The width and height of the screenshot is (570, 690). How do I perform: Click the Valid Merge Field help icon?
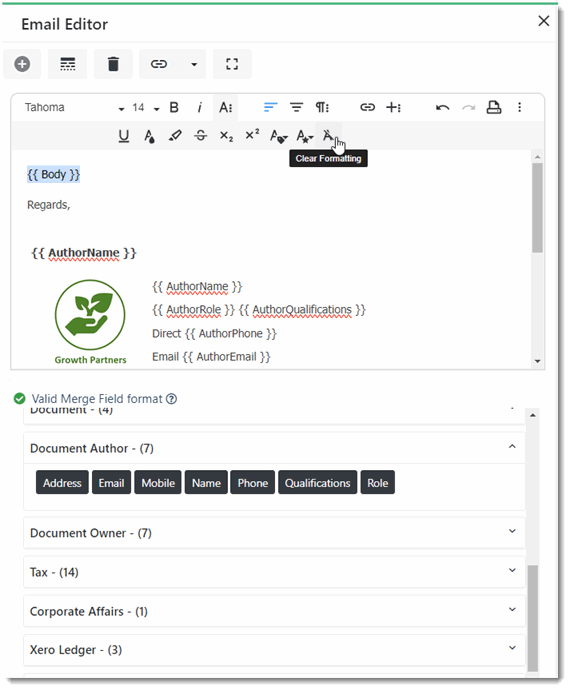172,399
